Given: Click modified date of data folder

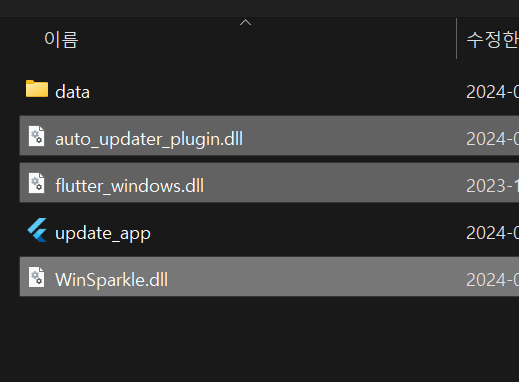Looking at the screenshot, I should click(x=492, y=92).
